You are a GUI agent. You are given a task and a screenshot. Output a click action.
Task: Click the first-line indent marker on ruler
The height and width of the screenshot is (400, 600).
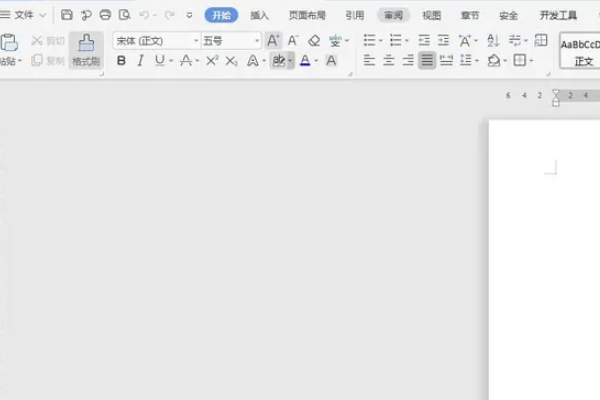(556, 93)
